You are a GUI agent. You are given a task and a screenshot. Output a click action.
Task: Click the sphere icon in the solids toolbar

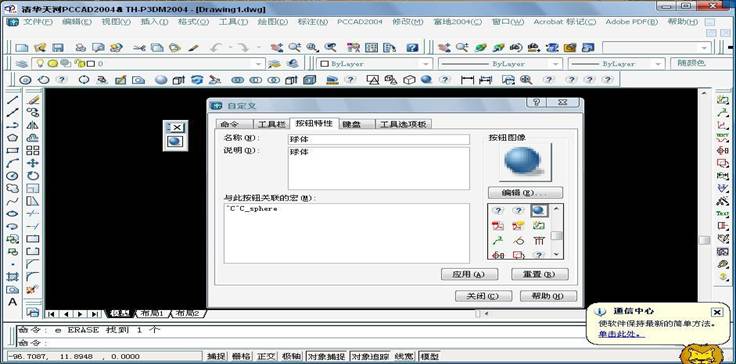coord(161,80)
